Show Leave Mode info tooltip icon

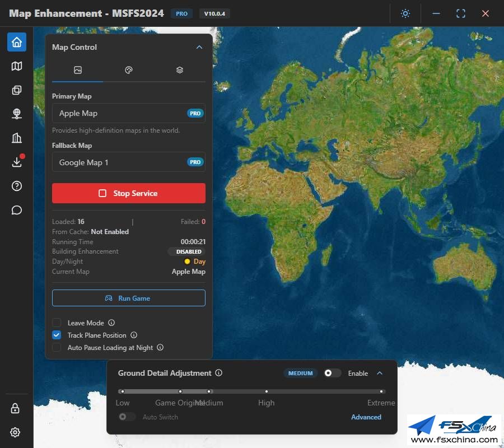pyautogui.click(x=111, y=323)
